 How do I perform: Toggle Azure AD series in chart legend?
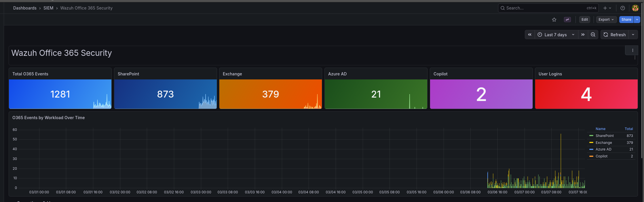[603, 149]
